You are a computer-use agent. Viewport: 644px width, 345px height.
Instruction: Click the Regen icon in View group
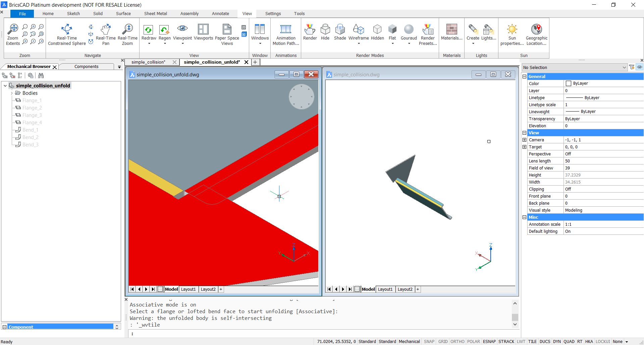coord(164,30)
